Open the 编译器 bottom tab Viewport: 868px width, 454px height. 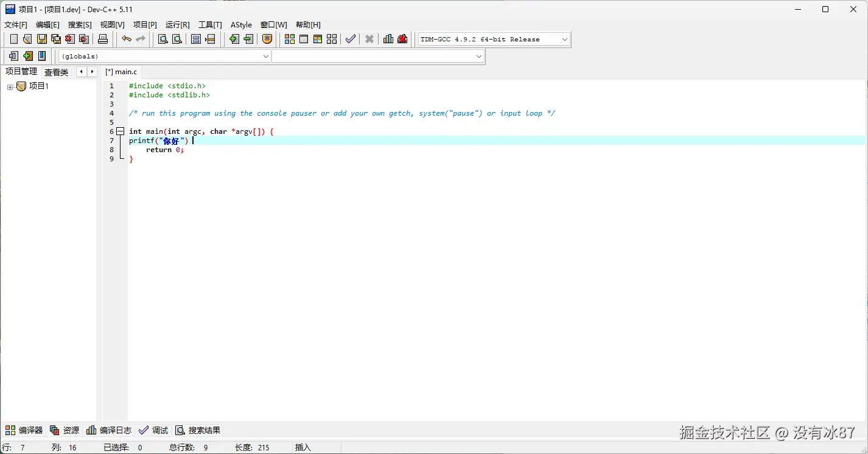[24, 430]
